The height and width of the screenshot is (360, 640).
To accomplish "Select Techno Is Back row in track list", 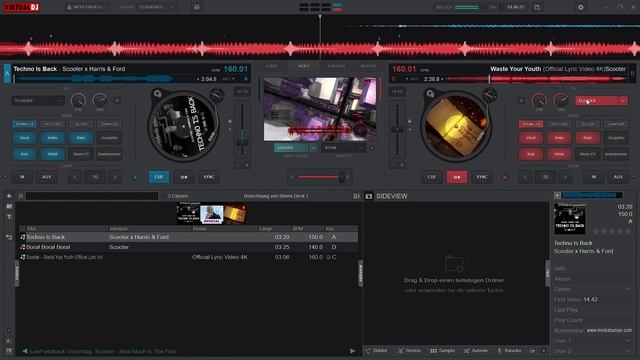I will [189, 237].
